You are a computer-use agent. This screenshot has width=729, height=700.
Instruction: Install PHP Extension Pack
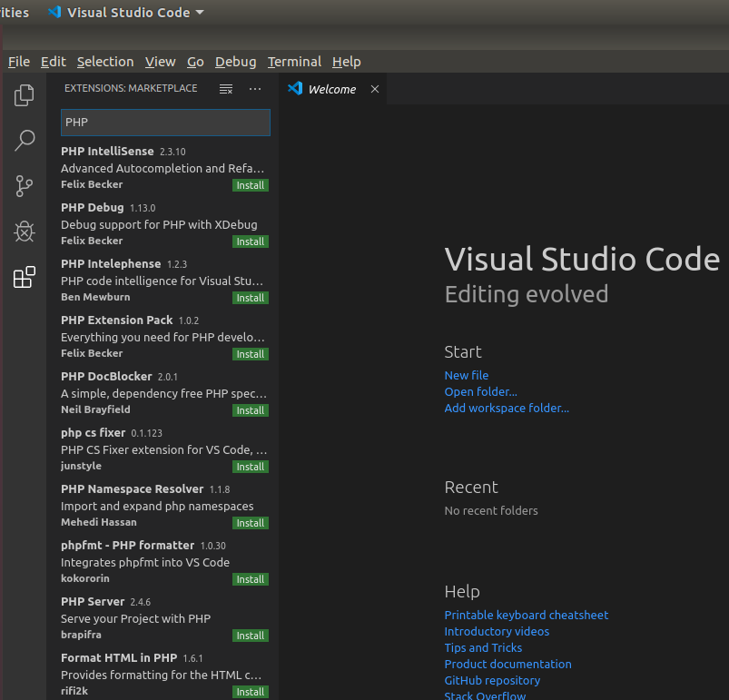[x=251, y=354]
